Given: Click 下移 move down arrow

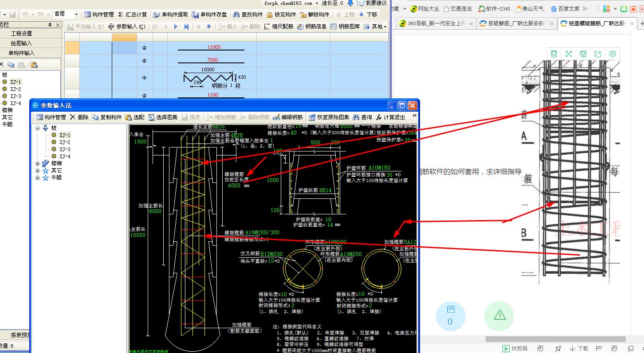Looking at the screenshot, I should click(x=368, y=14).
